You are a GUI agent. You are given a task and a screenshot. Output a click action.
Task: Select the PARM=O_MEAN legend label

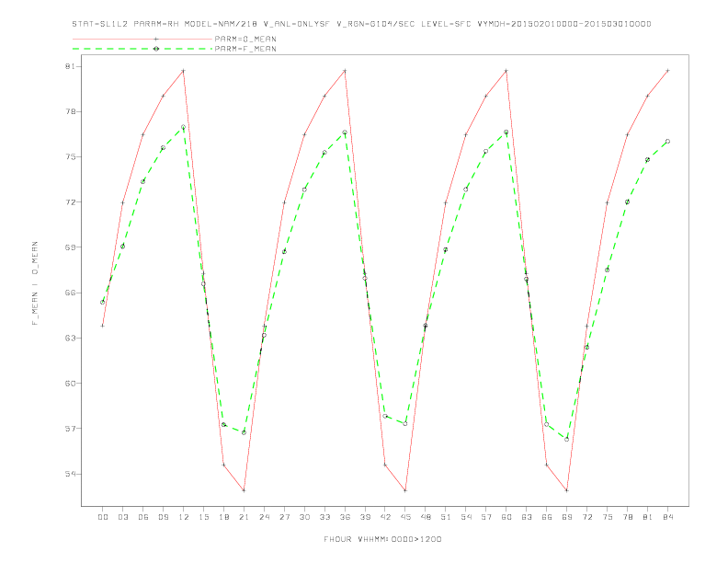coord(245,39)
